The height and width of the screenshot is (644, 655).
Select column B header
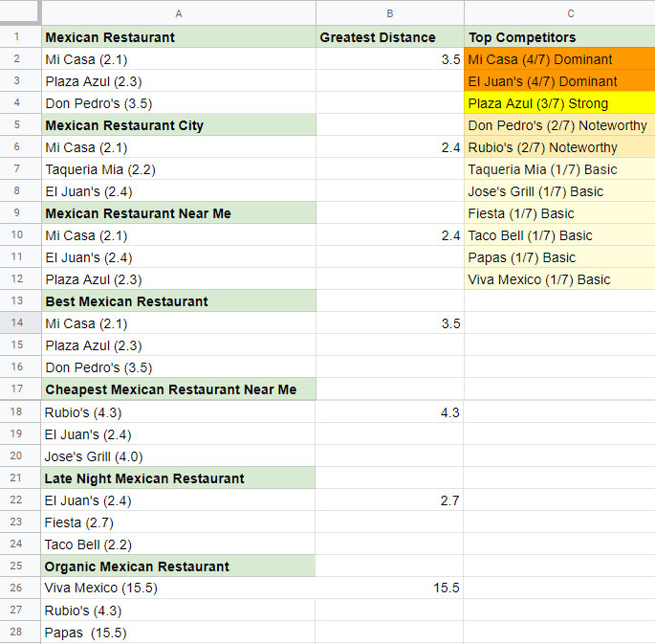(x=389, y=12)
